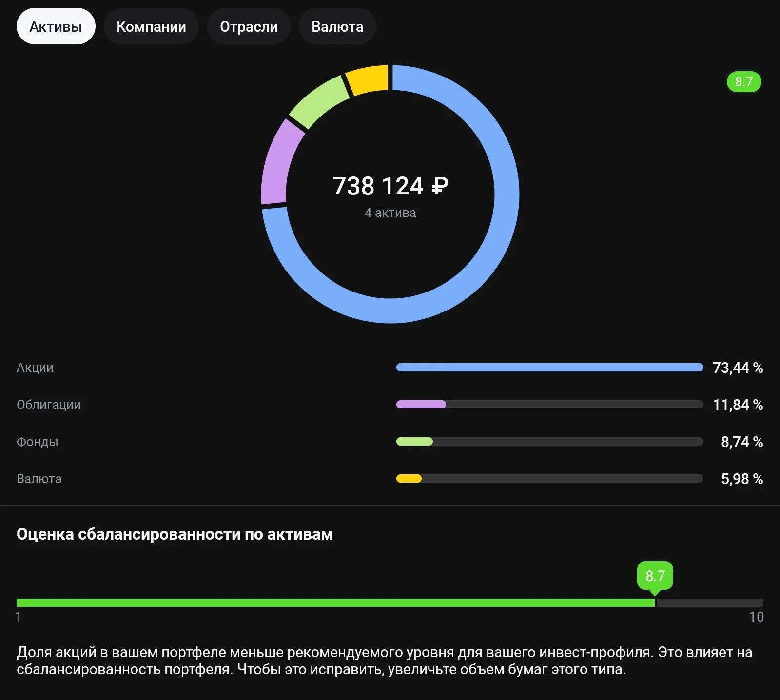Viewport: 780px width, 700px height.
Task: Click the green 8.7 score badge at top
Action: coord(744,81)
